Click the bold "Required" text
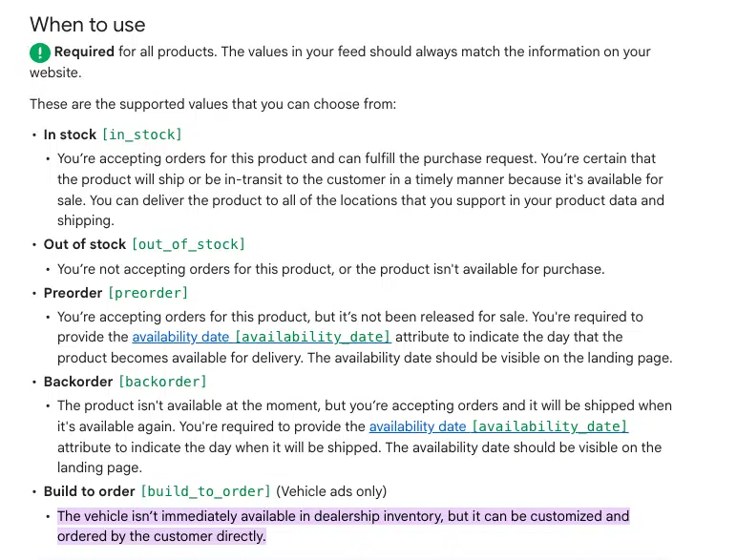The image size is (737, 560). click(84, 52)
